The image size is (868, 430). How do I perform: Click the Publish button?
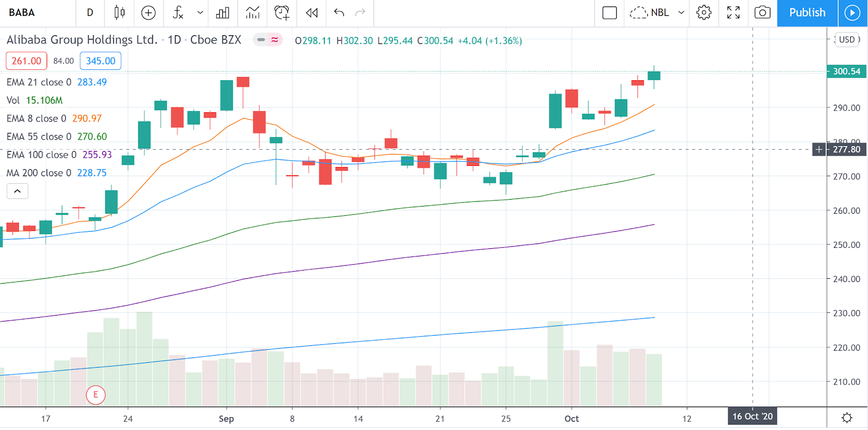[x=807, y=12]
